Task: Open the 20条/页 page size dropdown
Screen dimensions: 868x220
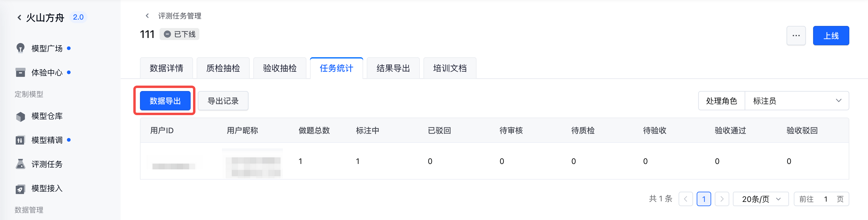Action: (761, 199)
